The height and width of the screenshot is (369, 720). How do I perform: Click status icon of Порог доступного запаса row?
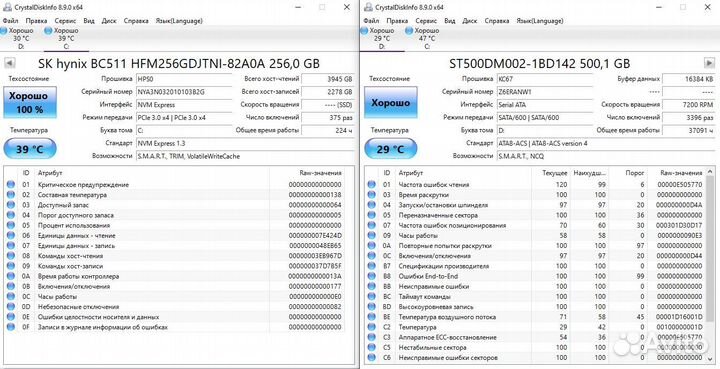point(11,215)
